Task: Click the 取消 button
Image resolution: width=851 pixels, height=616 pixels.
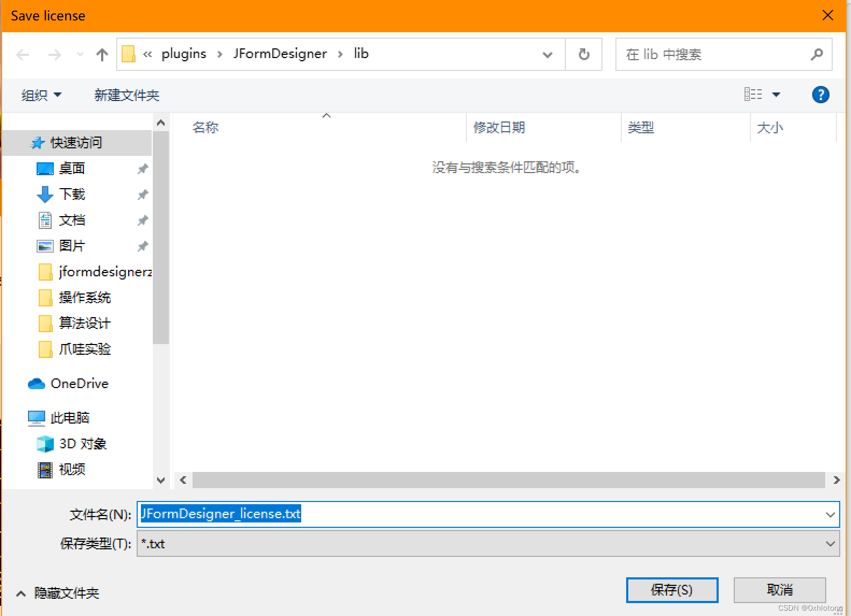Action: click(779, 590)
